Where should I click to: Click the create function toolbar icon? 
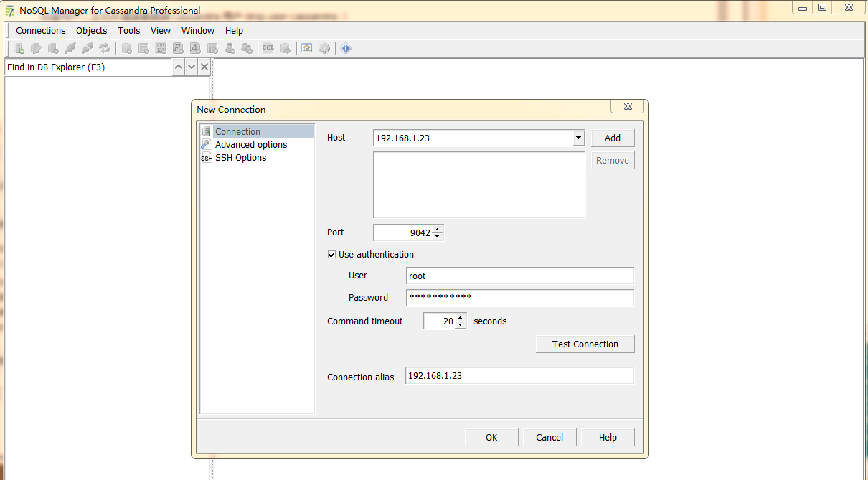178,49
